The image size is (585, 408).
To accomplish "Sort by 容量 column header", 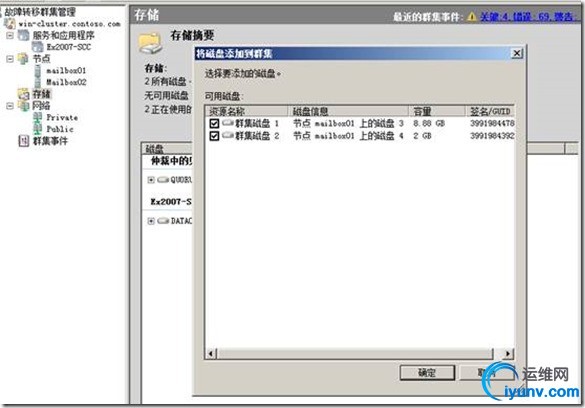I will (x=437, y=111).
